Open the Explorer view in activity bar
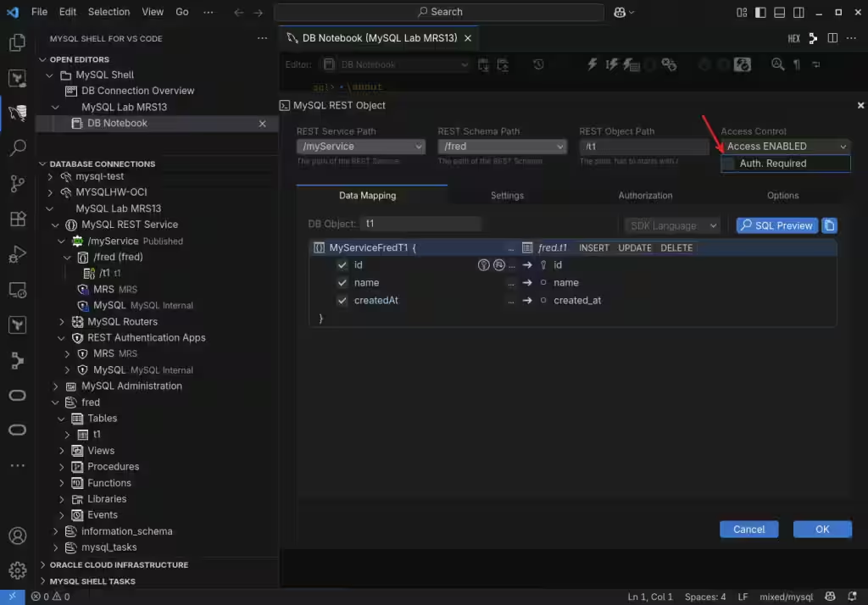Image resolution: width=868 pixels, height=605 pixels. pos(17,42)
